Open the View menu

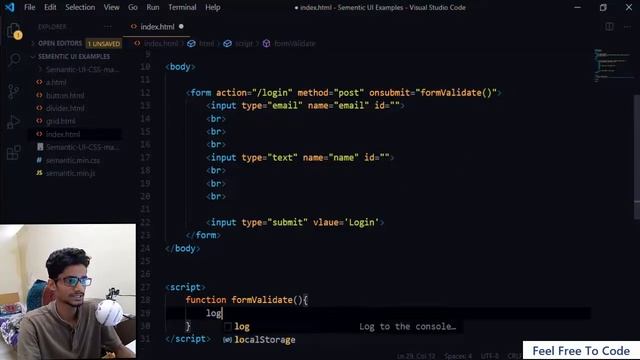(111, 7)
